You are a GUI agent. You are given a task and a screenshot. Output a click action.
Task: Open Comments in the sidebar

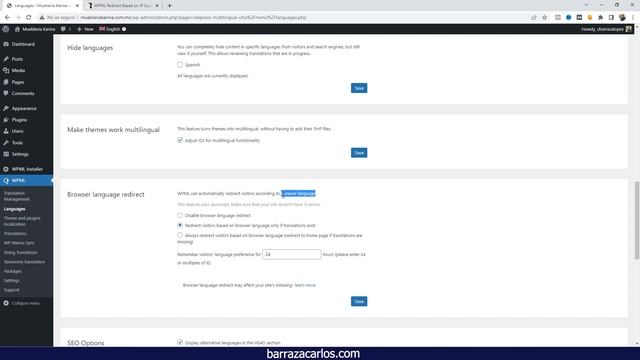[x=23, y=93]
